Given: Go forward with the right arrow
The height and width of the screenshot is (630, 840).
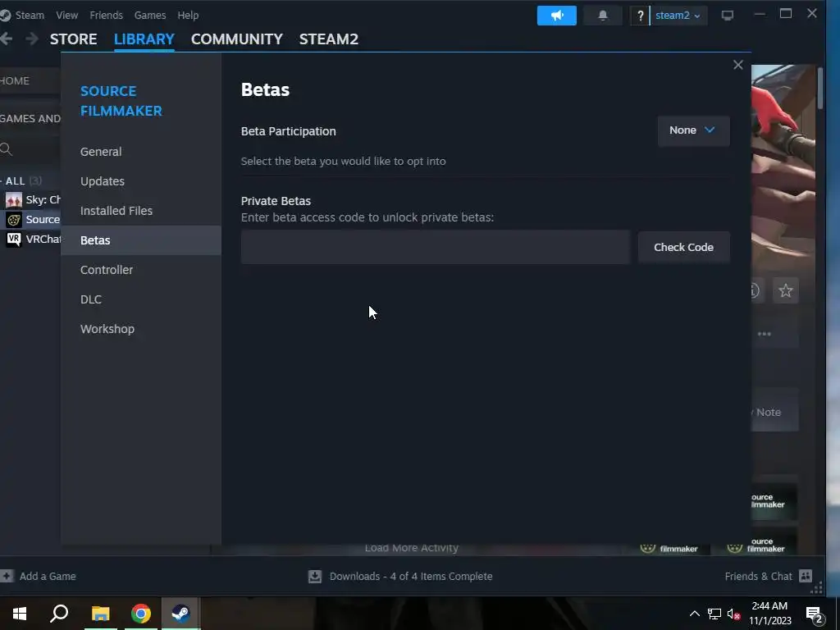Looking at the screenshot, I should [x=32, y=39].
